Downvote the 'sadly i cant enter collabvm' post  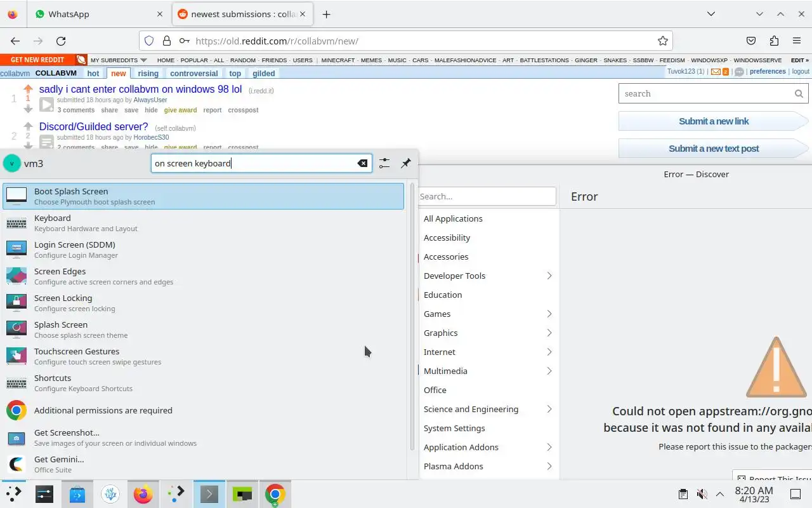pyautogui.click(x=28, y=109)
